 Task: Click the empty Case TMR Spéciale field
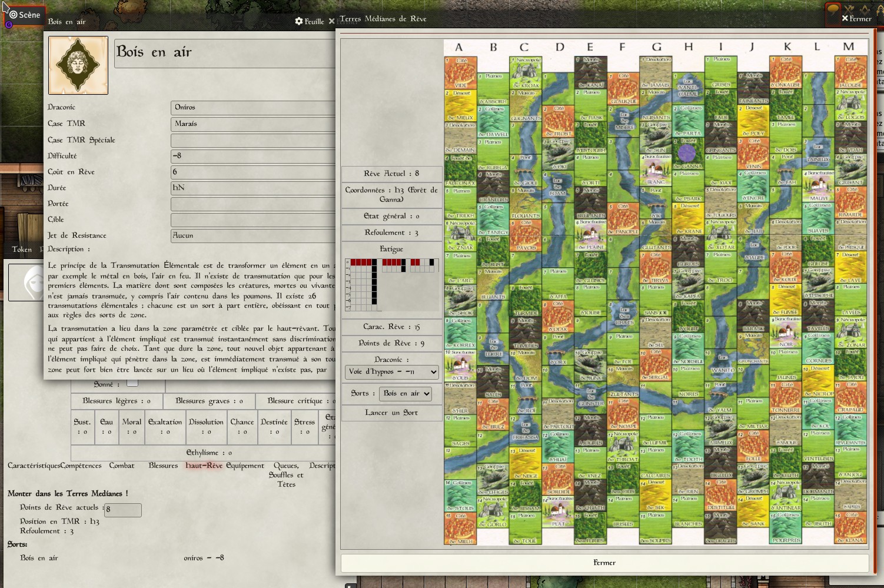(x=253, y=140)
